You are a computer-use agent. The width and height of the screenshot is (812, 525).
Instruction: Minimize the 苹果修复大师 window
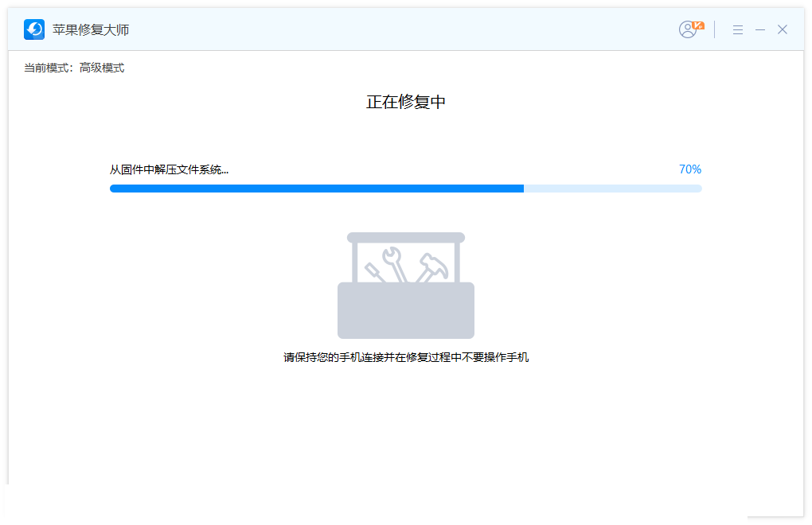click(760, 30)
